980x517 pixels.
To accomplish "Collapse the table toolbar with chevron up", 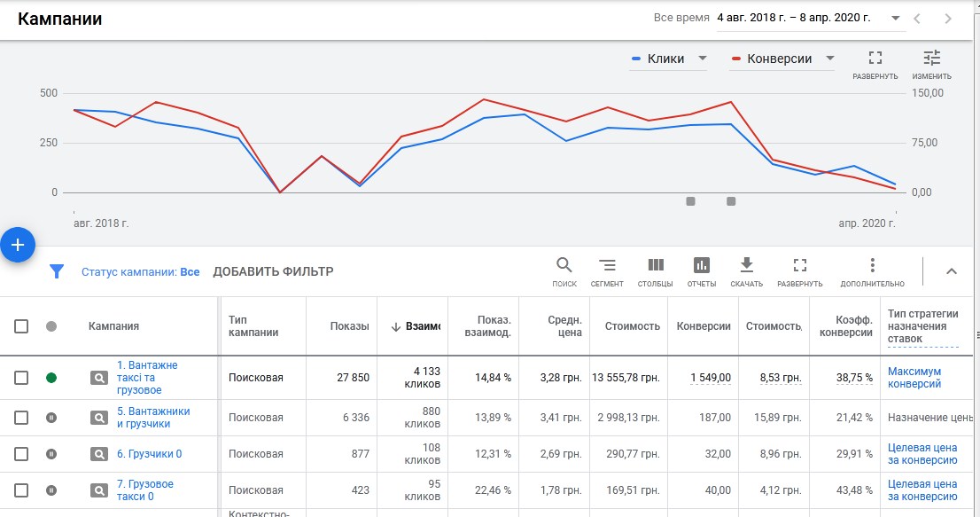I will [952, 271].
